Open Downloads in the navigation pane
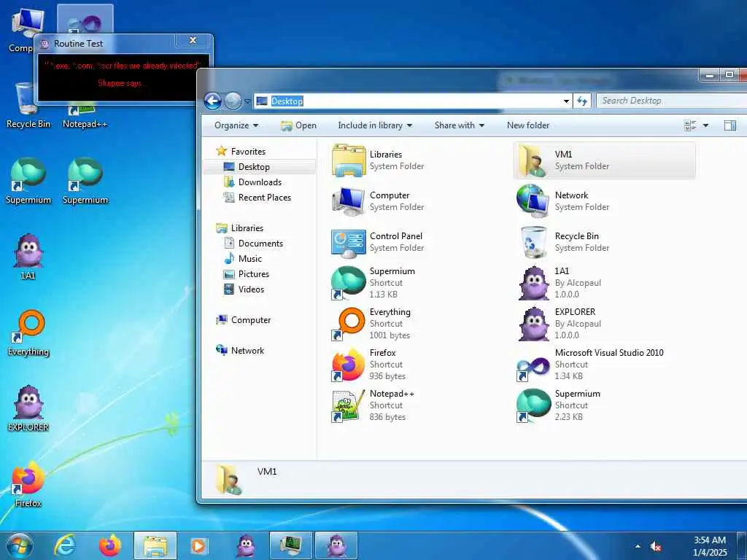 [253, 182]
